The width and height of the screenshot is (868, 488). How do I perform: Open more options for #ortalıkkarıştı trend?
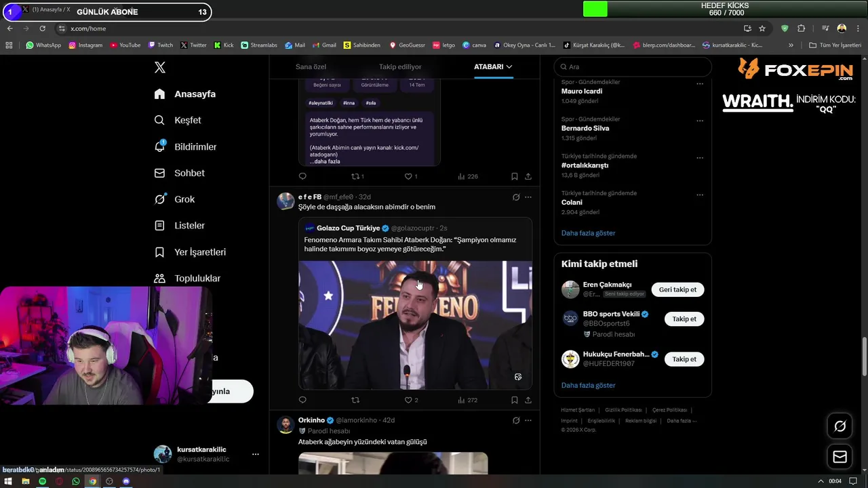click(700, 158)
